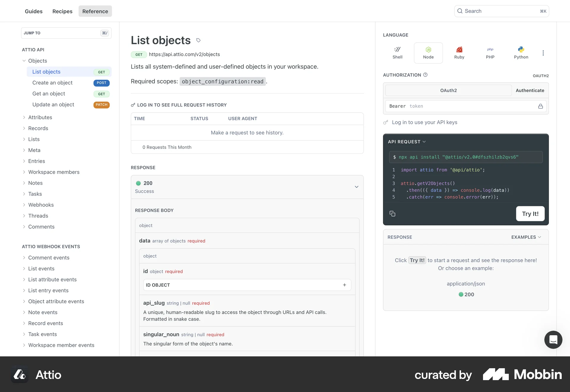570x392 pixels.
Task: Select Node as the active language
Action: pos(428,53)
